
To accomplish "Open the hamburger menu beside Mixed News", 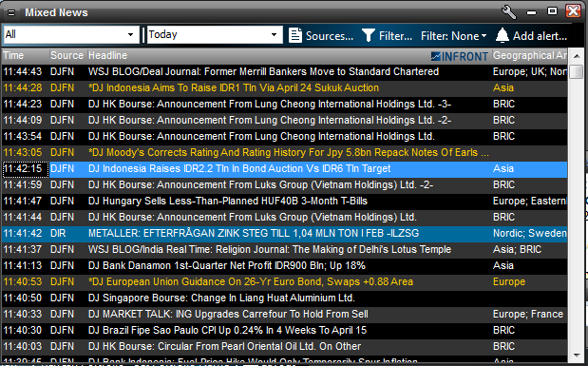I will tap(11, 13).
